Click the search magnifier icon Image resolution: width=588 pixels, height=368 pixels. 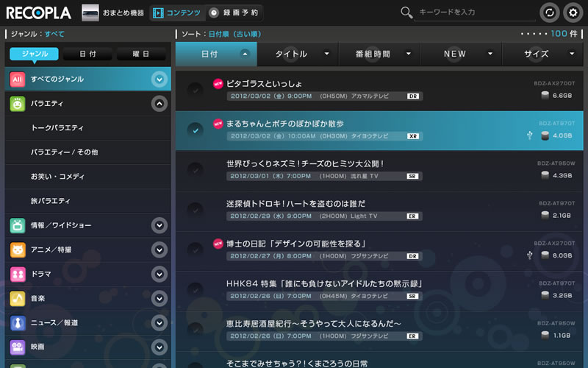(x=406, y=13)
